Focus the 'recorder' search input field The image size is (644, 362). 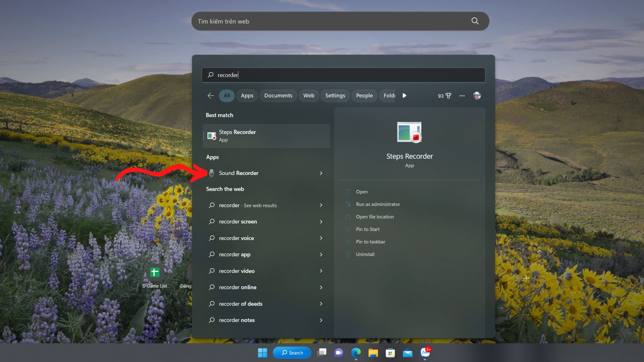(343, 75)
